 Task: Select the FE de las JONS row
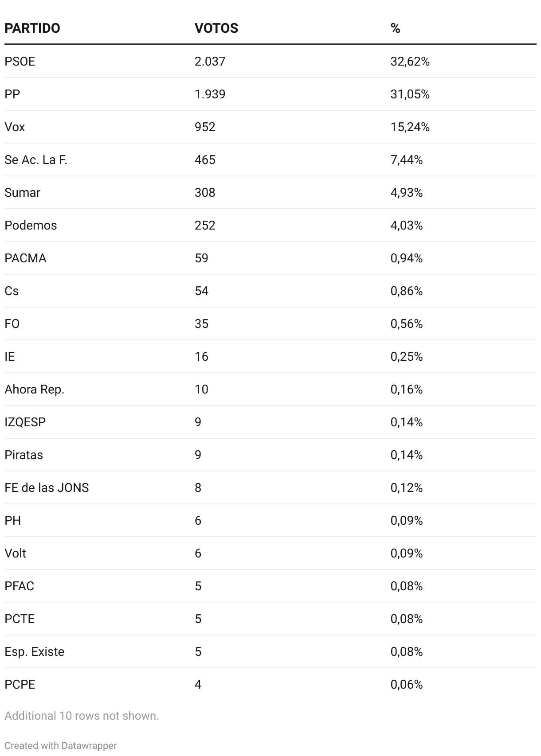tap(270, 487)
